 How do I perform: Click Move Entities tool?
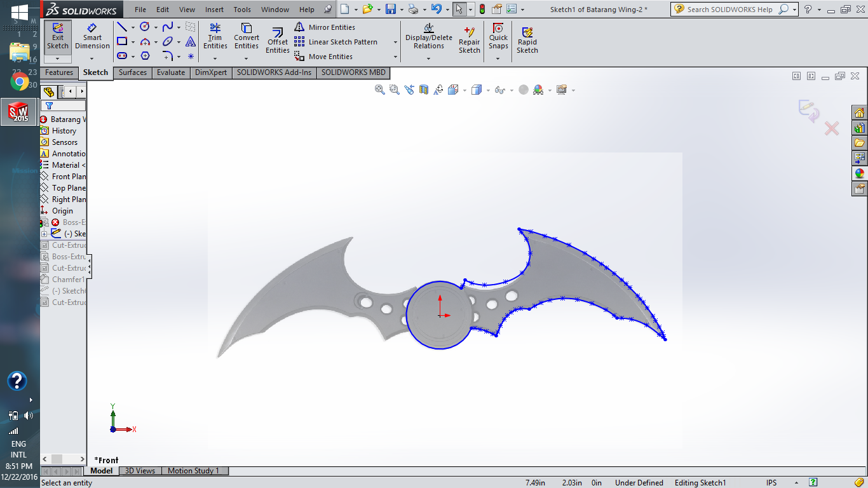tap(323, 57)
